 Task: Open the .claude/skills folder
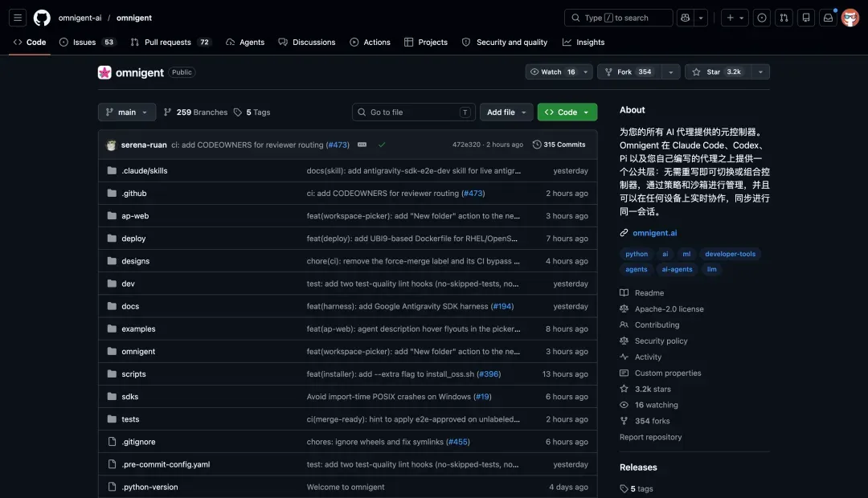point(145,170)
